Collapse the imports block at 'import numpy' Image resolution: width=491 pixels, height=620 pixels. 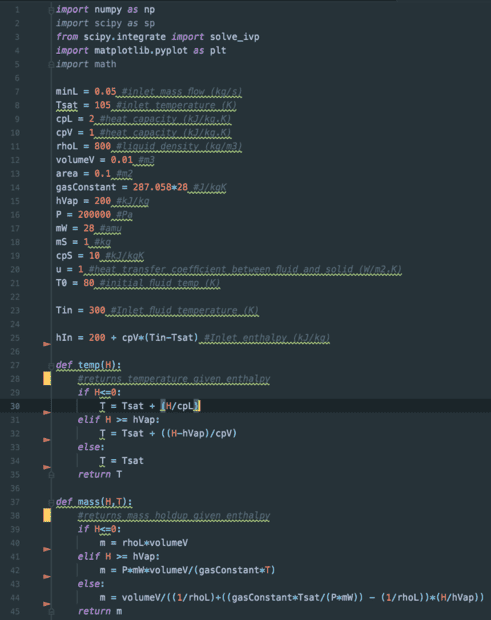(51, 10)
